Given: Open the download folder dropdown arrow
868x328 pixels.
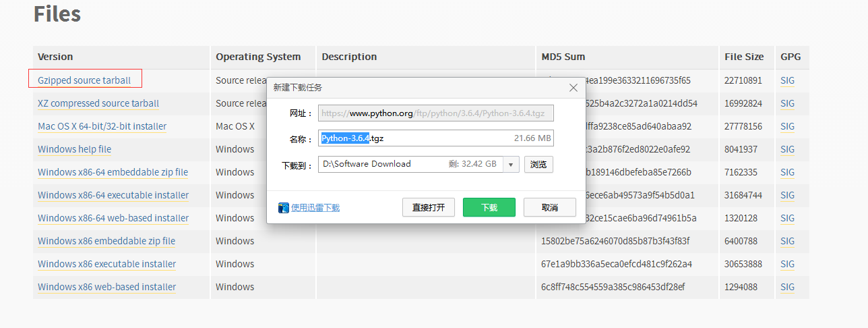Looking at the screenshot, I should [x=511, y=164].
